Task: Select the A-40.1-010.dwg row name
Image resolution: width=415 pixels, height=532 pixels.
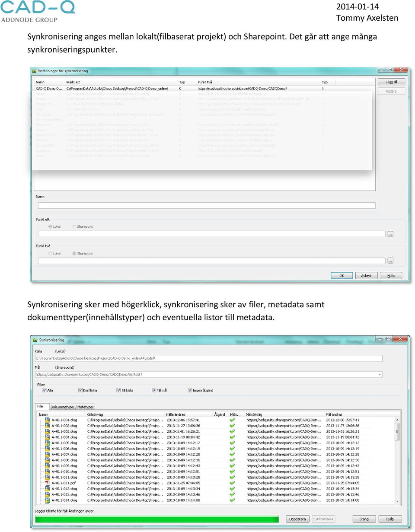Action: pyautogui.click(x=64, y=471)
